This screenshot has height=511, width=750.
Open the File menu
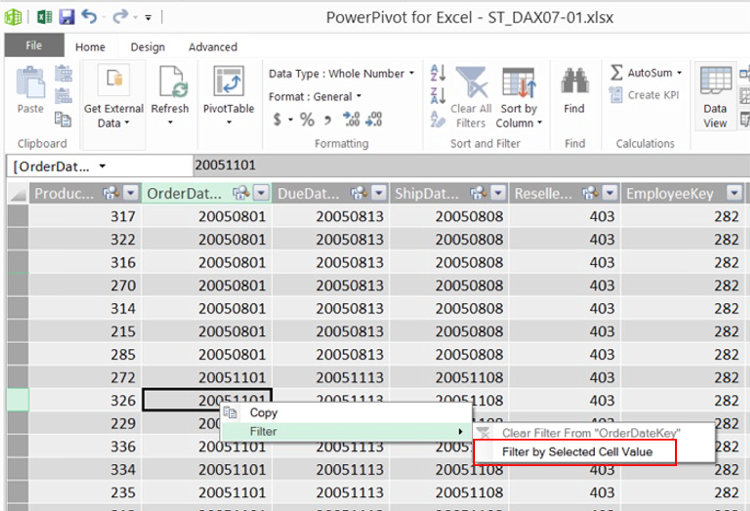click(34, 46)
